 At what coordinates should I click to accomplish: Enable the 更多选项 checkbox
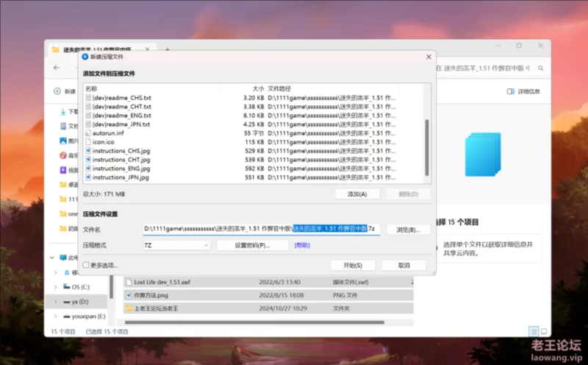tap(87, 265)
